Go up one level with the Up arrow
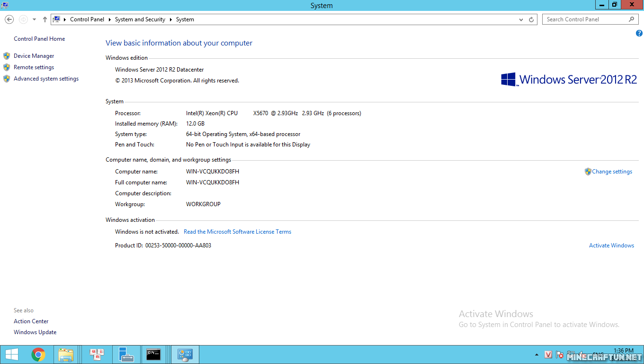Viewport: 644px width, 364px height. pyautogui.click(x=45, y=19)
